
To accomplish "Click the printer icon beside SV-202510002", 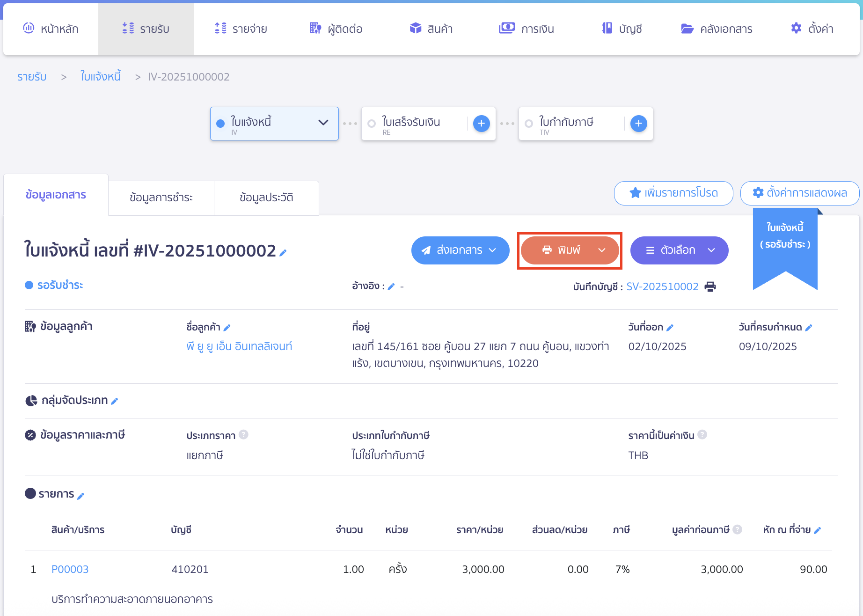I will click(710, 286).
